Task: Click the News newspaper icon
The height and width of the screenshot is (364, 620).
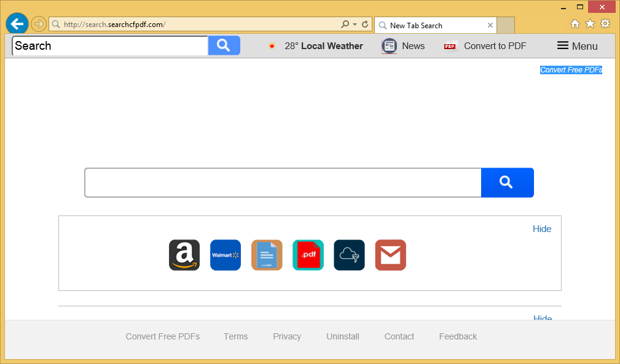Action: pos(389,46)
